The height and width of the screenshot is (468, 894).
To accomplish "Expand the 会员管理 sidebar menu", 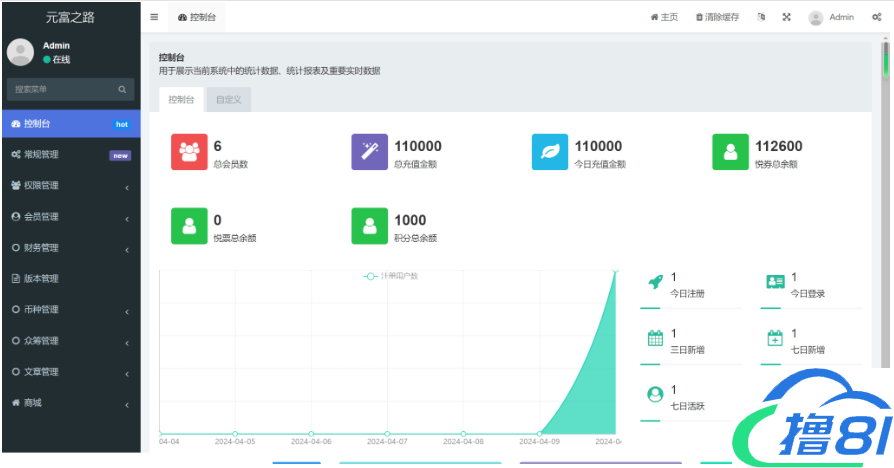I will 70,217.
